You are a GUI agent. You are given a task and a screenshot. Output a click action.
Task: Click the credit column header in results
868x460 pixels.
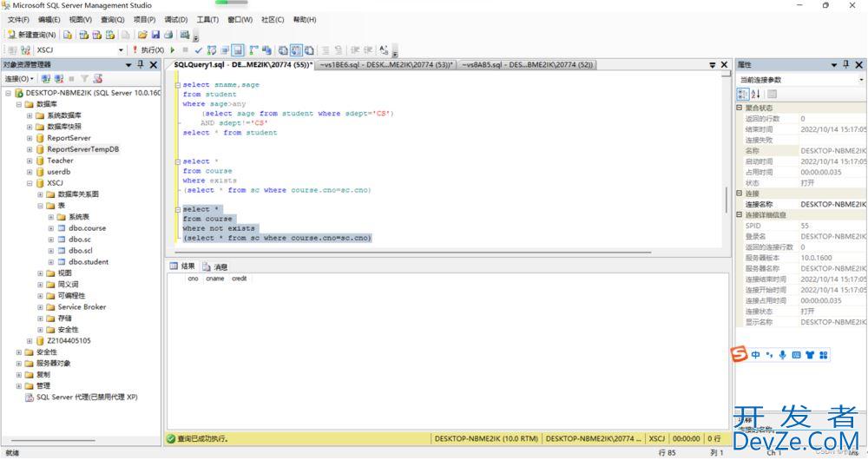pyautogui.click(x=240, y=279)
